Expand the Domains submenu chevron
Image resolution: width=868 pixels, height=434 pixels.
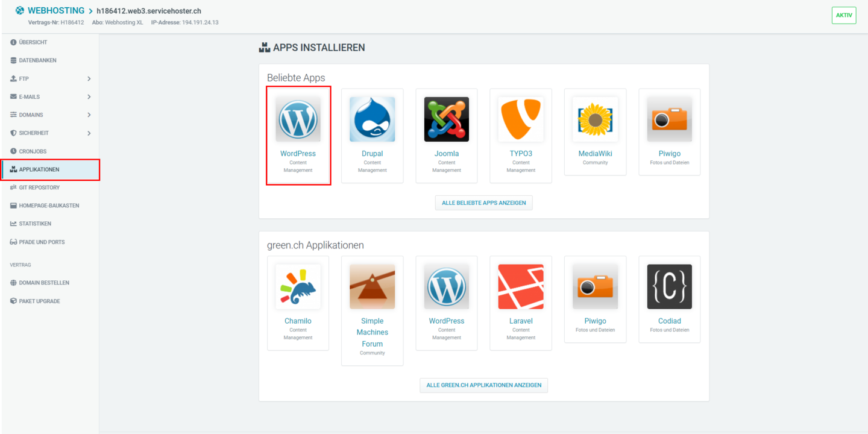click(89, 115)
